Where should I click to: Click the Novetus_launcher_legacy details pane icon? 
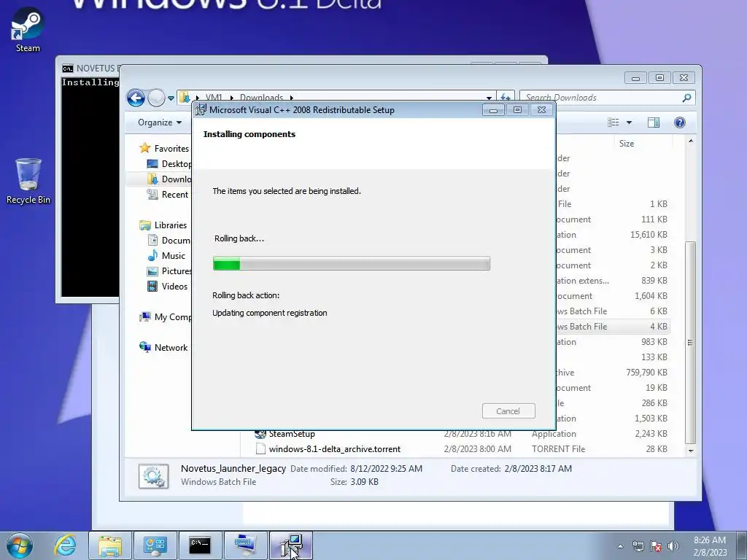153,475
